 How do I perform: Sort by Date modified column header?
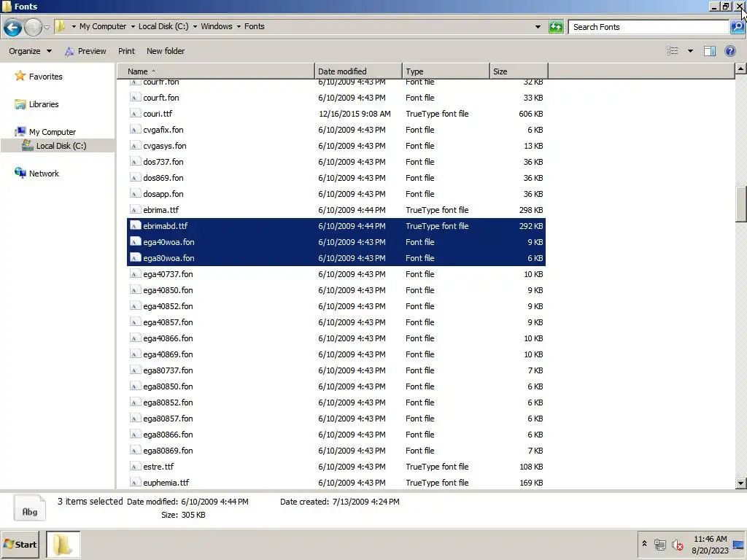coord(358,71)
